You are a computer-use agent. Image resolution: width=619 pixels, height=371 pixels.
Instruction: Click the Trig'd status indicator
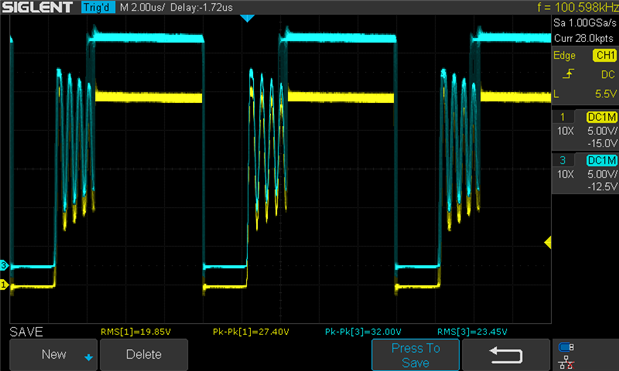click(98, 7)
